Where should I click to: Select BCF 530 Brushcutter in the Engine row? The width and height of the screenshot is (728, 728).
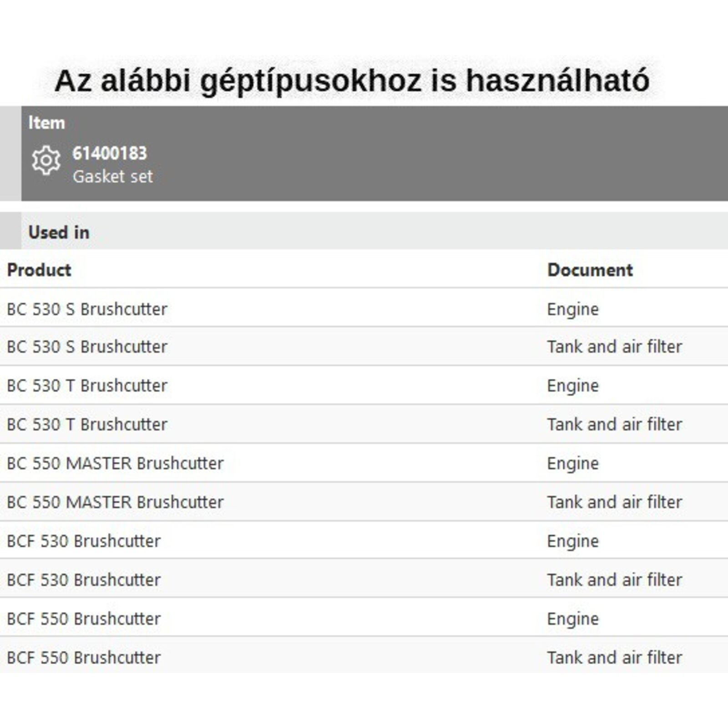84,541
